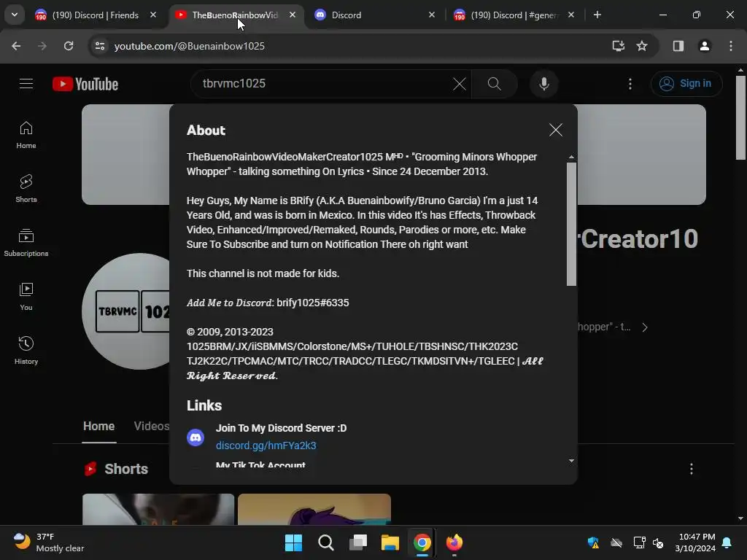This screenshot has height=560, width=747.
Task: Open the Windows Start menu
Action: [293, 542]
